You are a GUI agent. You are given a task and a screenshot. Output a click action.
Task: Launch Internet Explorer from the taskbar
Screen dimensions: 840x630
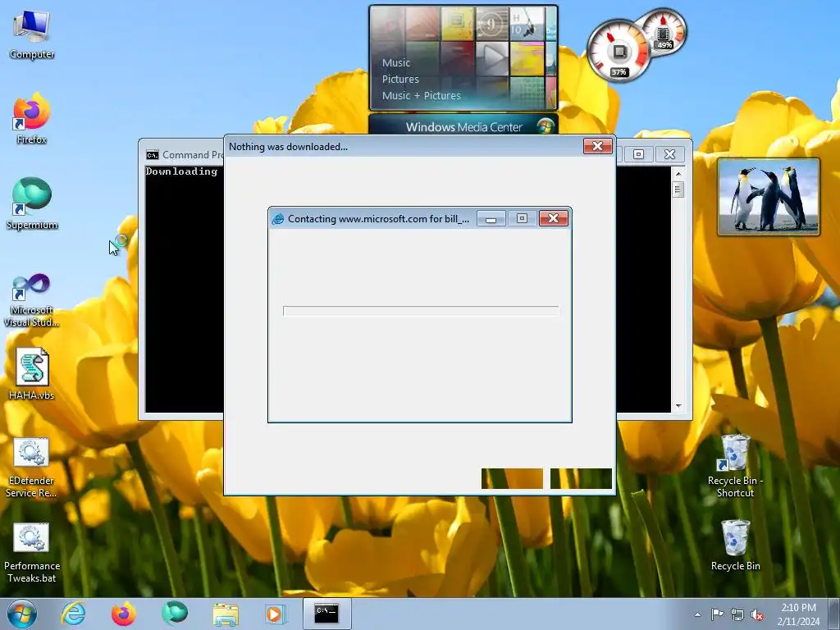coord(73,614)
